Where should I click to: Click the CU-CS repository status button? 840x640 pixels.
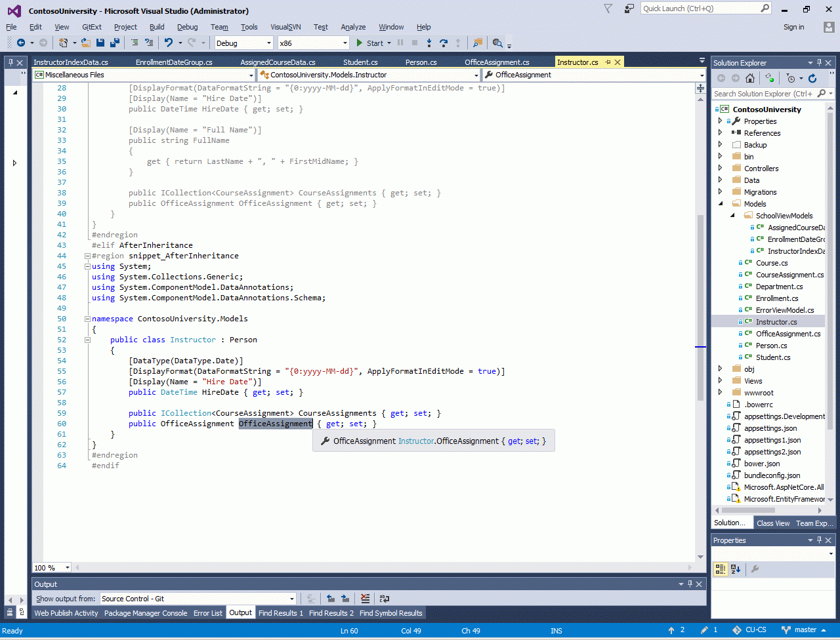click(x=750, y=630)
